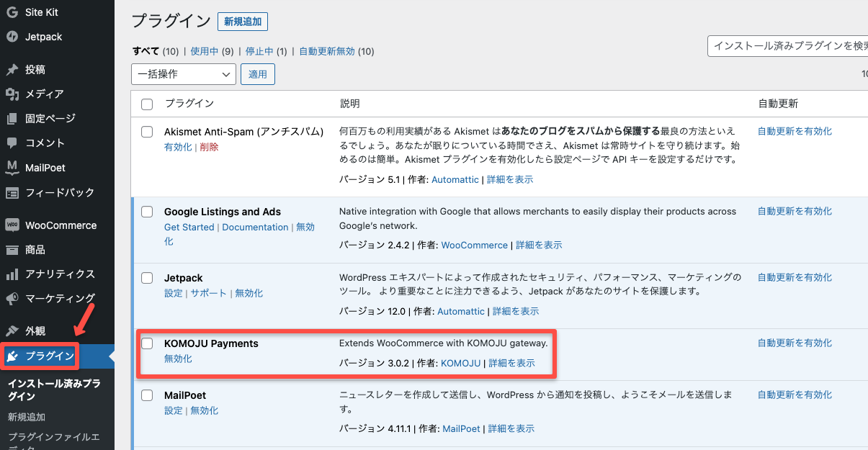This screenshot has width=868, height=450.
Task: Click 無効化 under KOMOJU Payments
Action: coord(178,359)
